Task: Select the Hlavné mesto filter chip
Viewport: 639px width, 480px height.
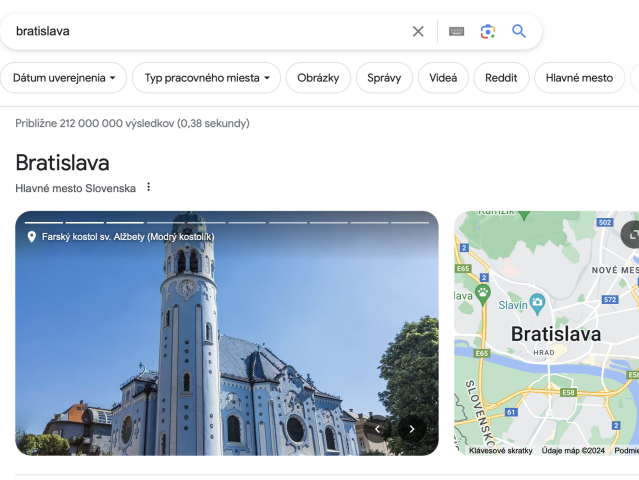Action: click(x=579, y=78)
